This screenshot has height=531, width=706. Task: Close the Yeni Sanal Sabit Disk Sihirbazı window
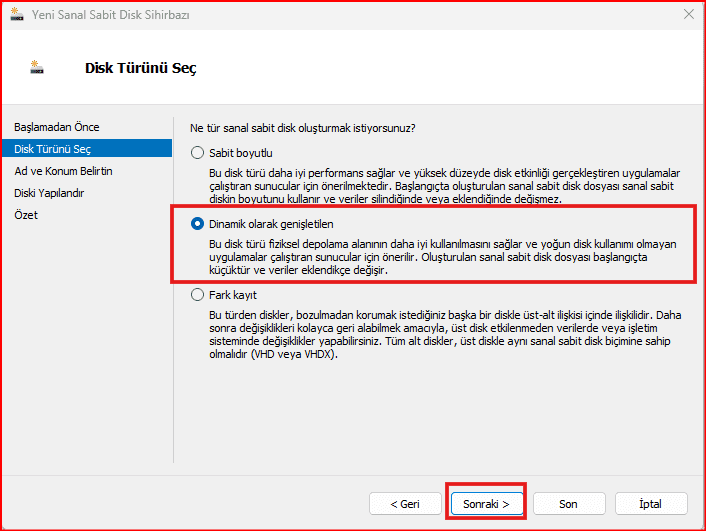click(689, 15)
